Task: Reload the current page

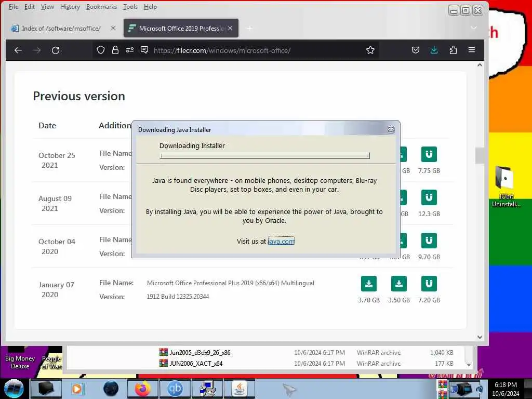Action: pyautogui.click(x=56, y=50)
